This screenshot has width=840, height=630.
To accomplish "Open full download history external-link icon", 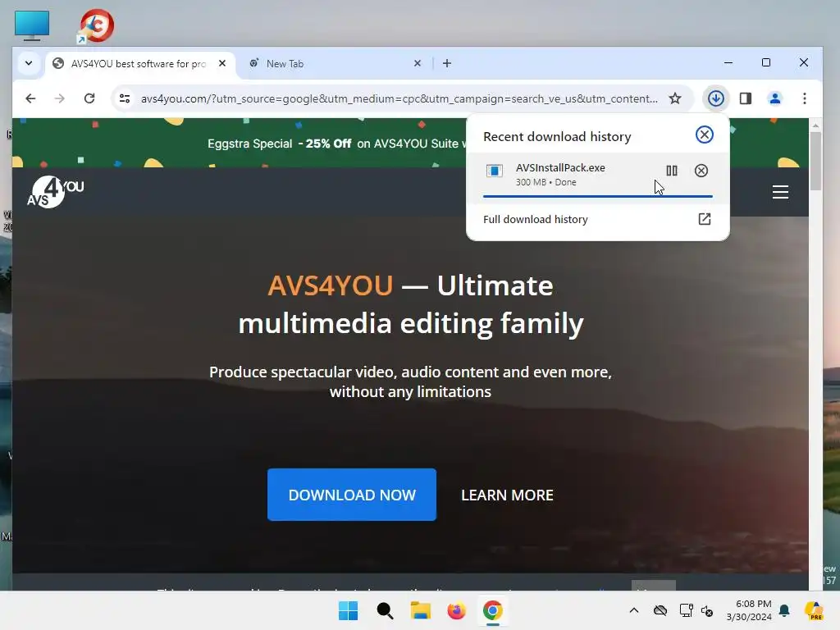I will pos(704,219).
